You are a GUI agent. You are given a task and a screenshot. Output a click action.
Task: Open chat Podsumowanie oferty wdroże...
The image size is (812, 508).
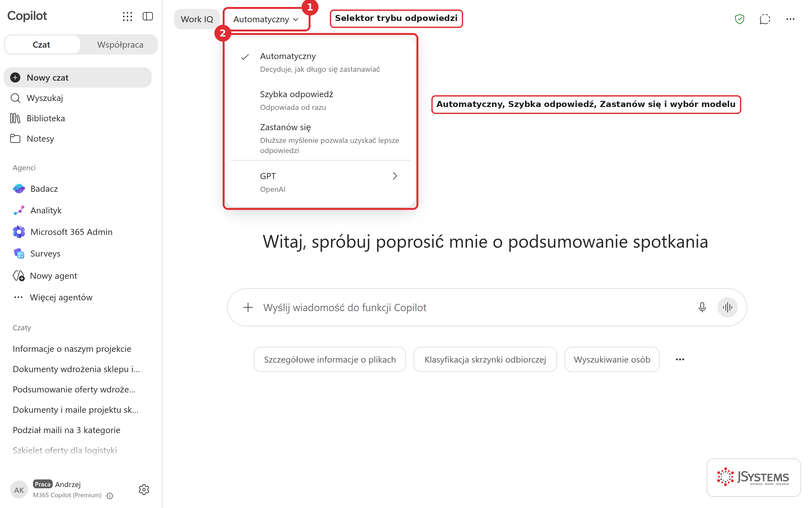coord(77,389)
